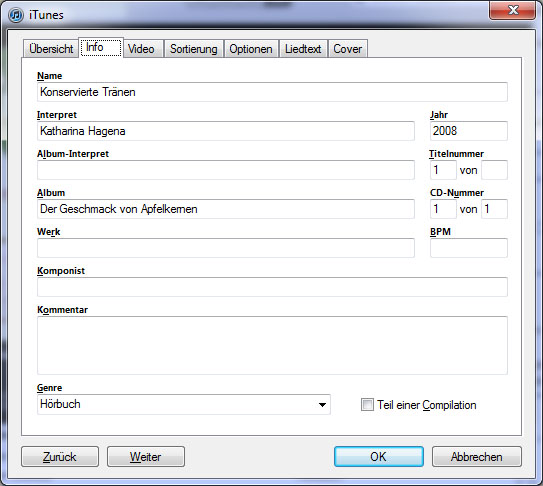Confirm changes with the OK button

coord(379,457)
